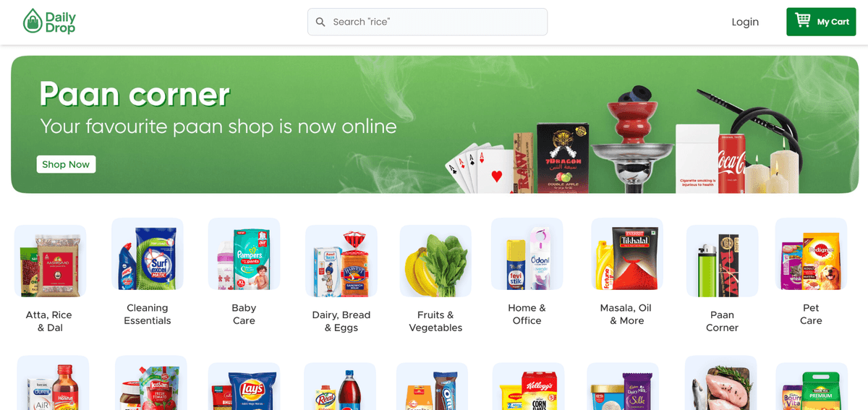
Task: Select the Baby Care category image
Action: [244, 254]
